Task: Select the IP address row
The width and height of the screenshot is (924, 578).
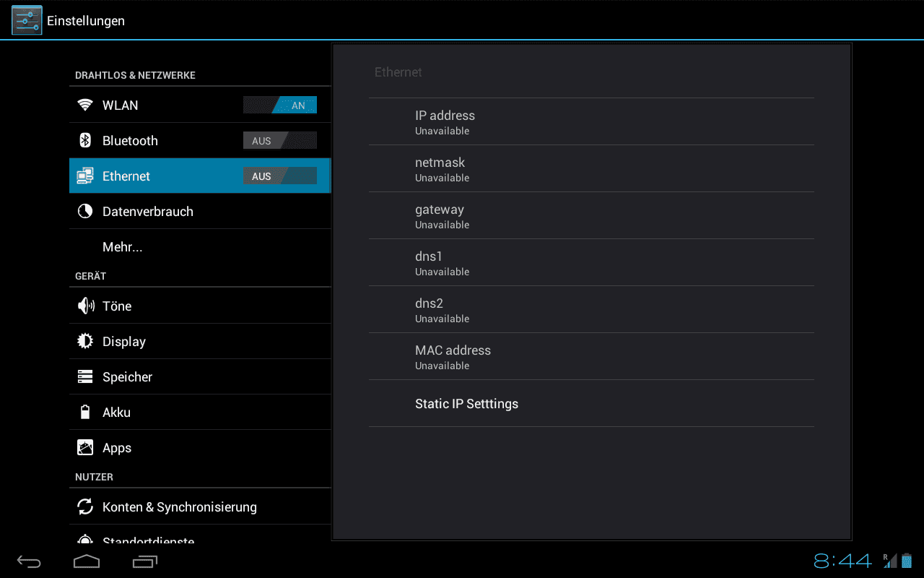Action: point(591,121)
